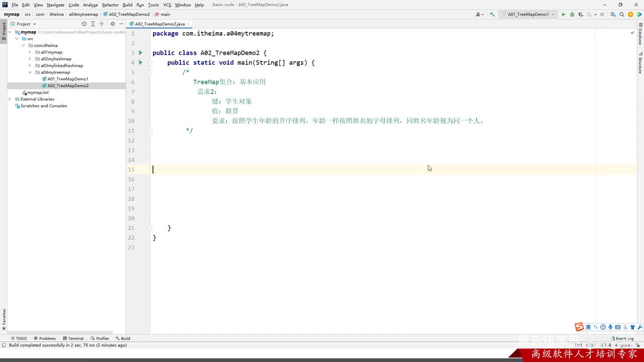Image resolution: width=644 pixels, height=362 pixels.
Task: Click the Sogou microphone voice input icon
Action: click(x=610, y=327)
